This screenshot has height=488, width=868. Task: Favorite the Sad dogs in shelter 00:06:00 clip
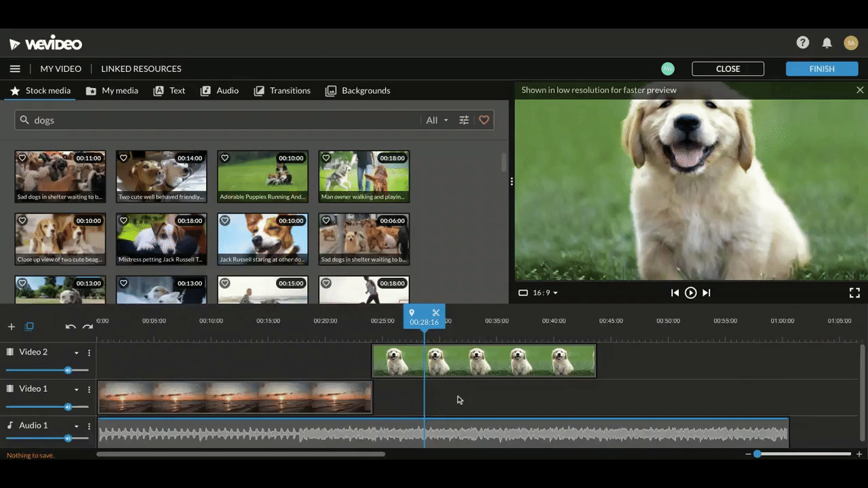(326, 220)
